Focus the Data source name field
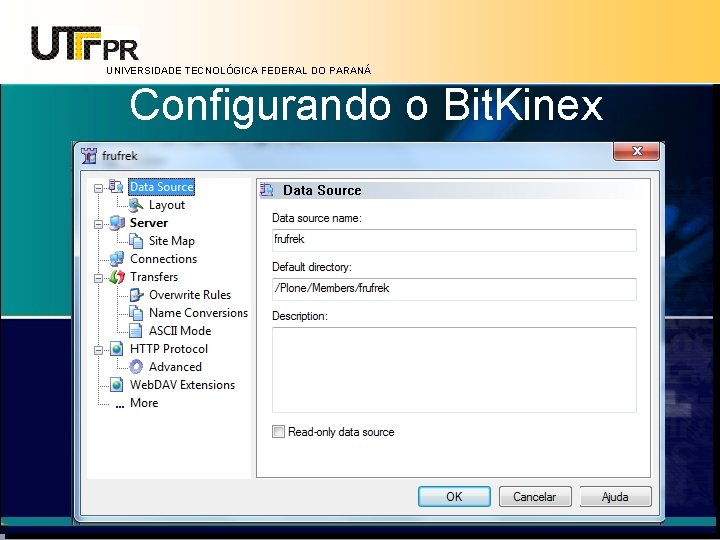Viewport: 720px width, 540px height. pyautogui.click(x=454, y=240)
